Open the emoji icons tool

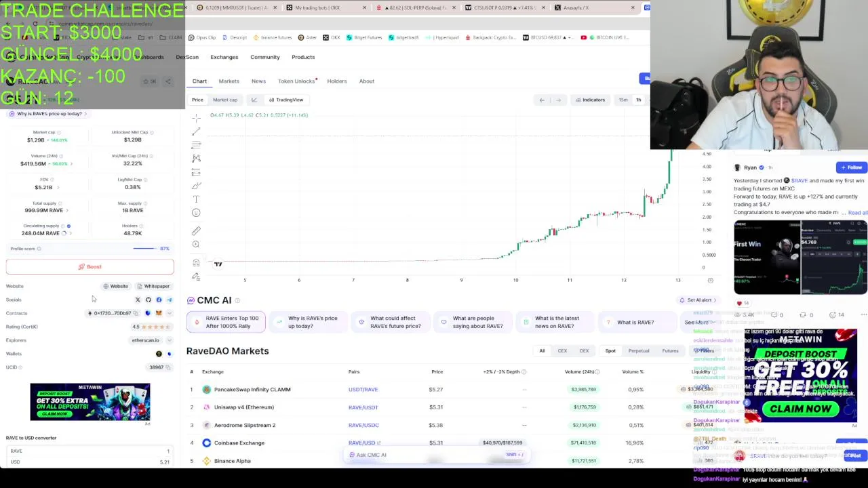coord(196,213)
